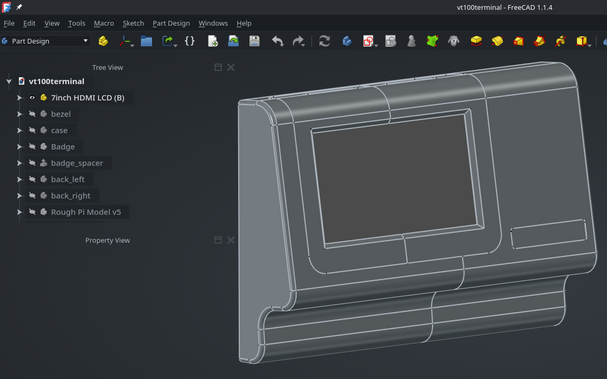Open the Part Design menu

(x=171, y=23)
